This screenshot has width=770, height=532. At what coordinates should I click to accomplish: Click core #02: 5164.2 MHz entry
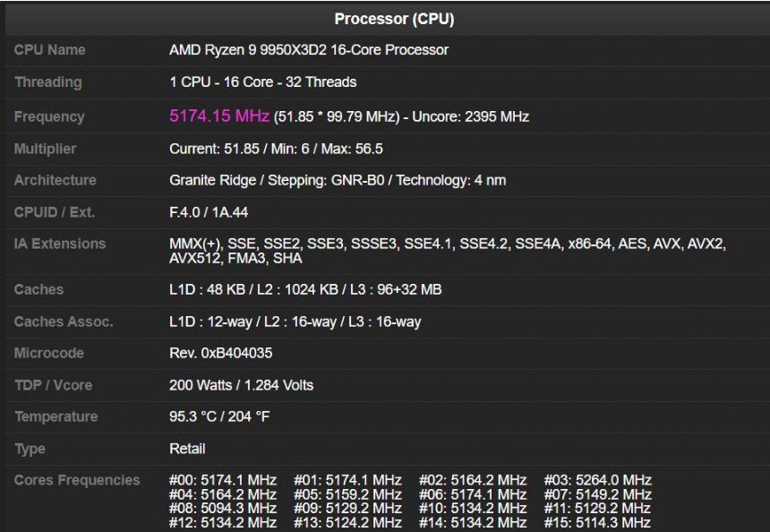[x=473, y=480]
